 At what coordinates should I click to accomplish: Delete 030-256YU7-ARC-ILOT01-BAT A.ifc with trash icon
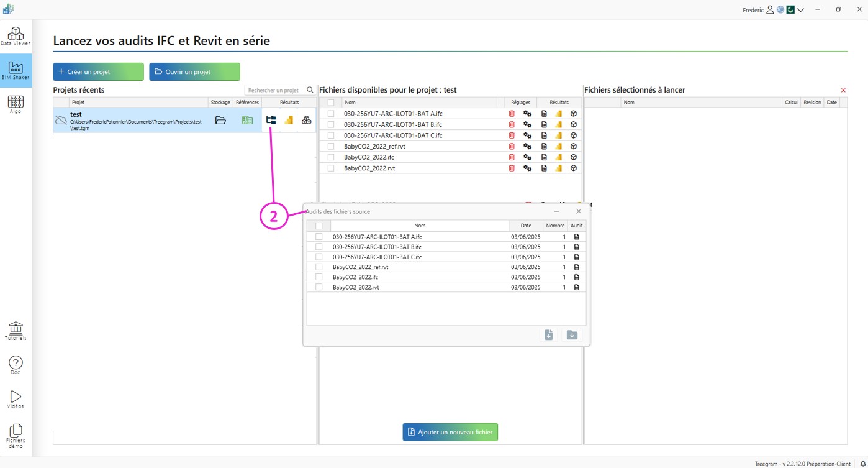click(511, 113)
